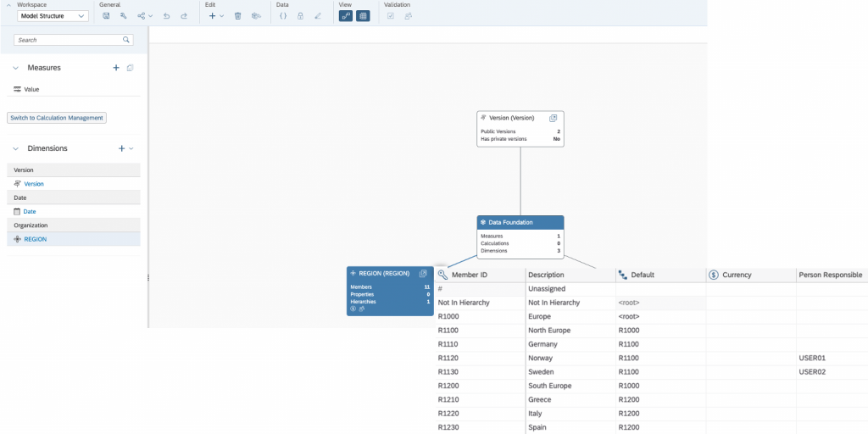The height and width of the screenshot is (434, 868).
Task: Click the hierarchy icon beside Default
Action: (623, 275)
